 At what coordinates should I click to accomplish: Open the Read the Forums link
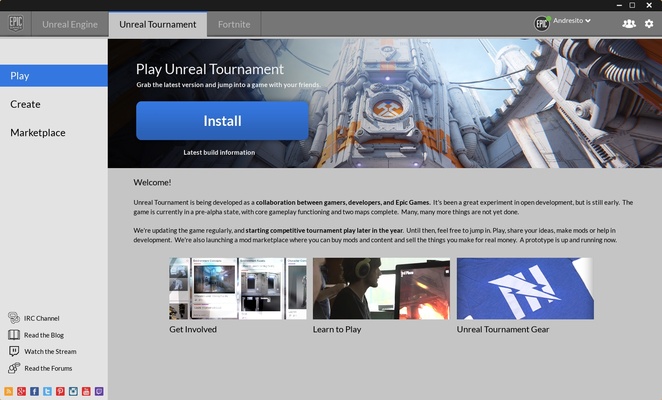pos(48,368)
